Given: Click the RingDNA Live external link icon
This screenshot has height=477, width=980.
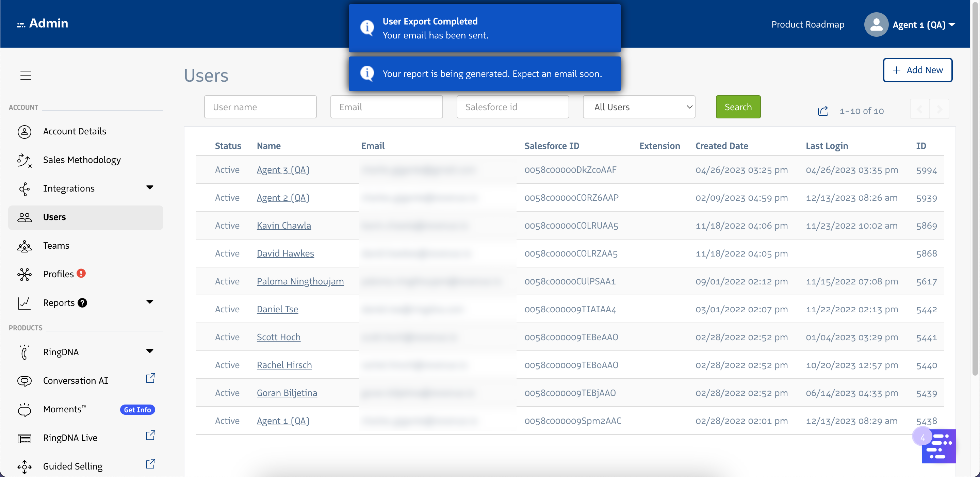Looking at the screenshot, I should point(151,435).
